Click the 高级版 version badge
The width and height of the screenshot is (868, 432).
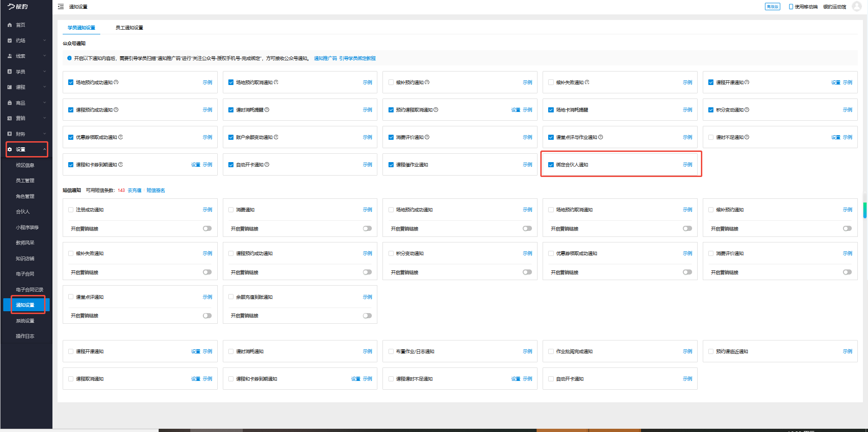pos(772,7)
